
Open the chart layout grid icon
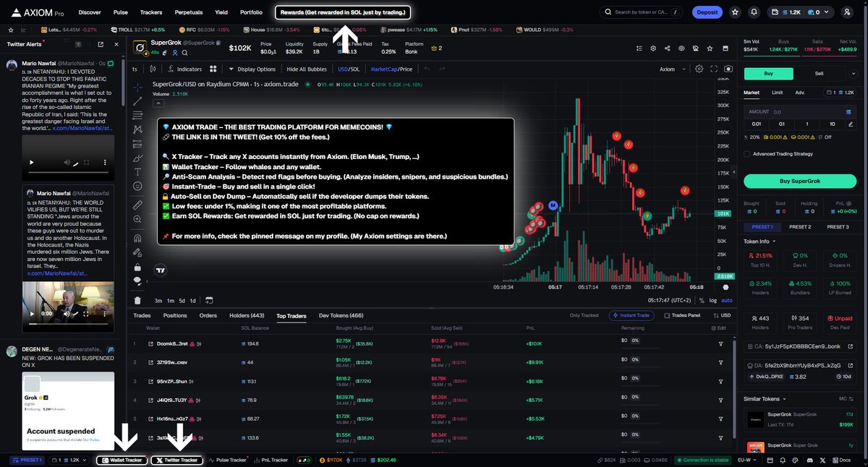(x=213, y=69)
